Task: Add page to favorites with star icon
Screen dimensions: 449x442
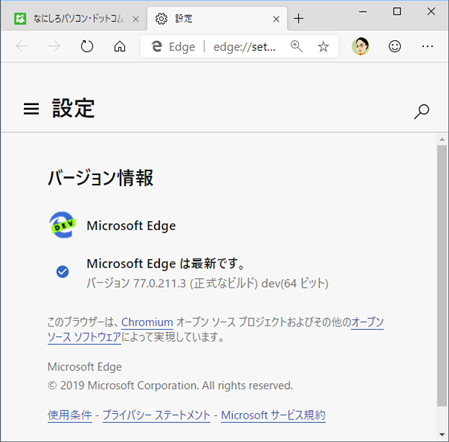Action: (x=323, y=47)
